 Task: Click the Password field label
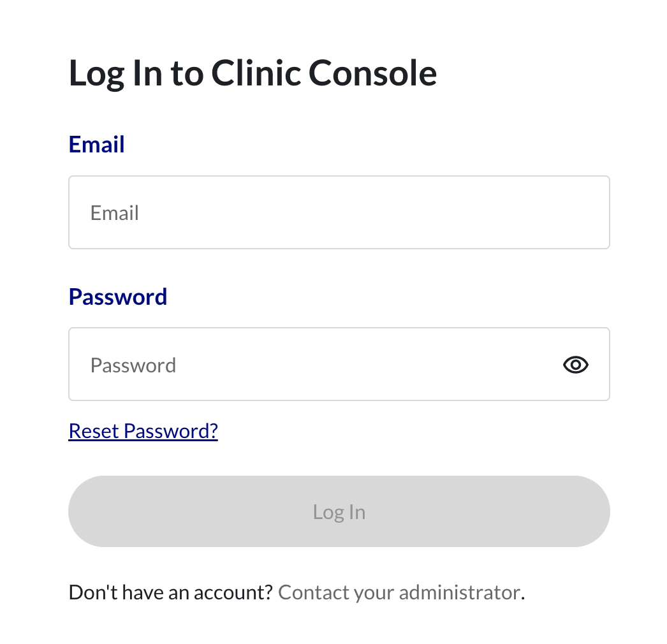point(117,296)
